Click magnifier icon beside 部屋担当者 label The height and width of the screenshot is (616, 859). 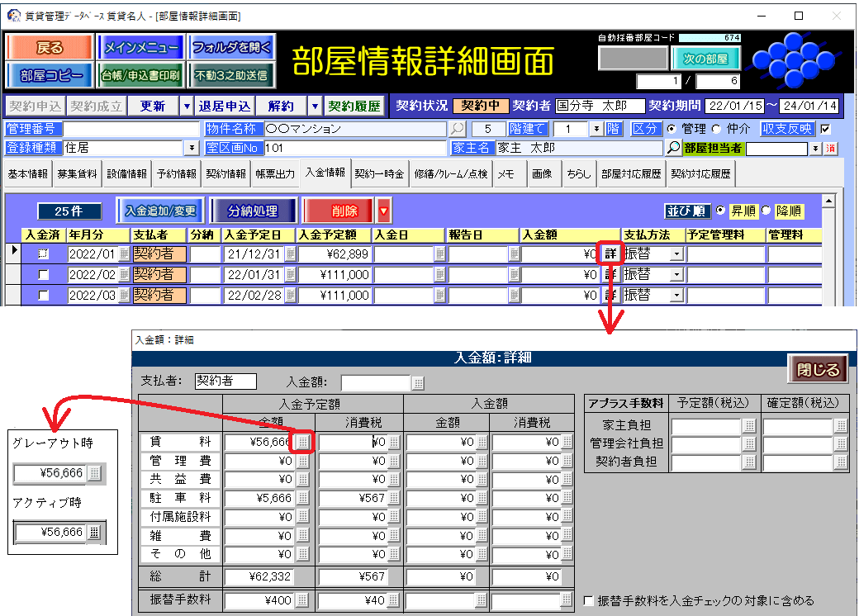tap(673, 148)
